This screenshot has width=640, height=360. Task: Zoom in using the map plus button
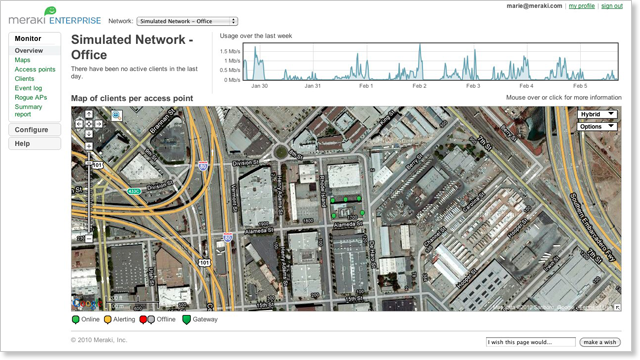(89, 146)
